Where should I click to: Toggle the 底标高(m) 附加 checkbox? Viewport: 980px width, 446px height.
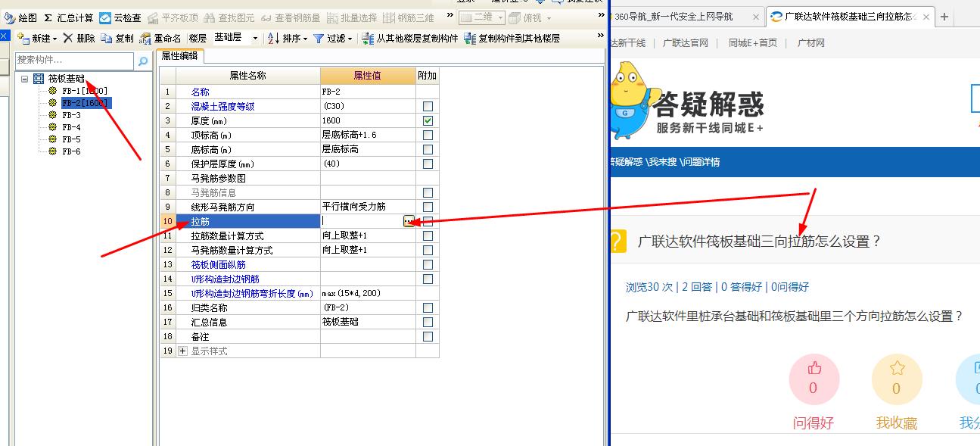tap(428, 149)
